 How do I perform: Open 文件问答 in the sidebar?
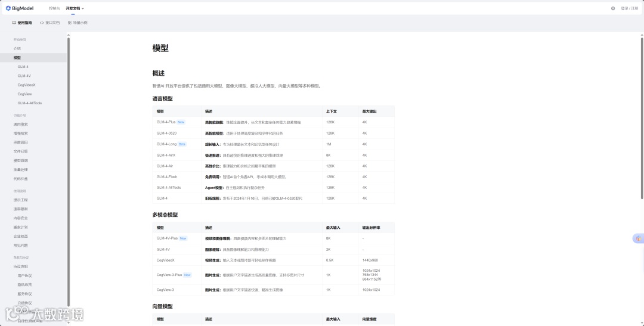coord(20,151)
